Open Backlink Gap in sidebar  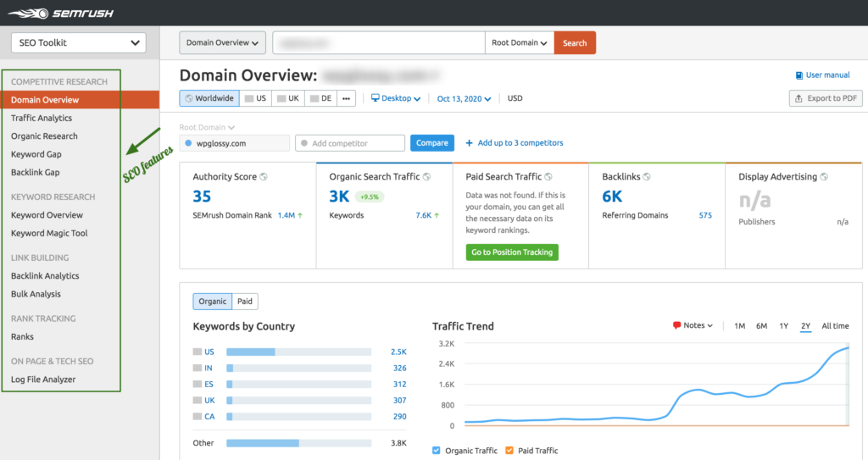(x=36, y=172)
